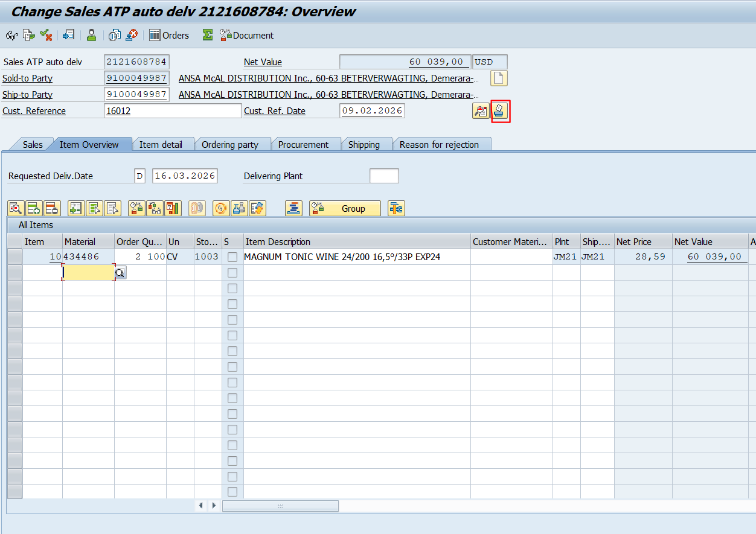
Task: Click the Cust. Reference label link
Action: pyautogui.click(x=34, y=111)
